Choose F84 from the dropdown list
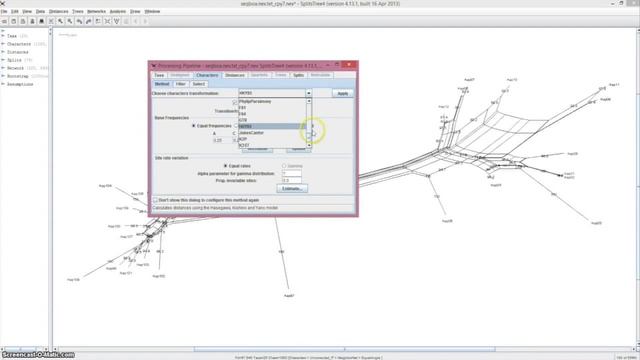This screenshot has height=360, width=640. pos(272,114)
